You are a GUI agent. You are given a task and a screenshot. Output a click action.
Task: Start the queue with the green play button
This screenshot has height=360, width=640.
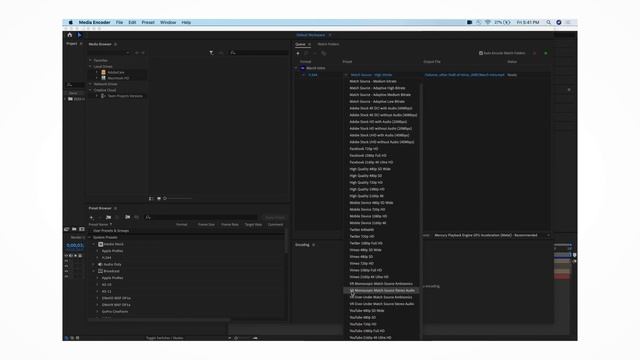point(546,53)
